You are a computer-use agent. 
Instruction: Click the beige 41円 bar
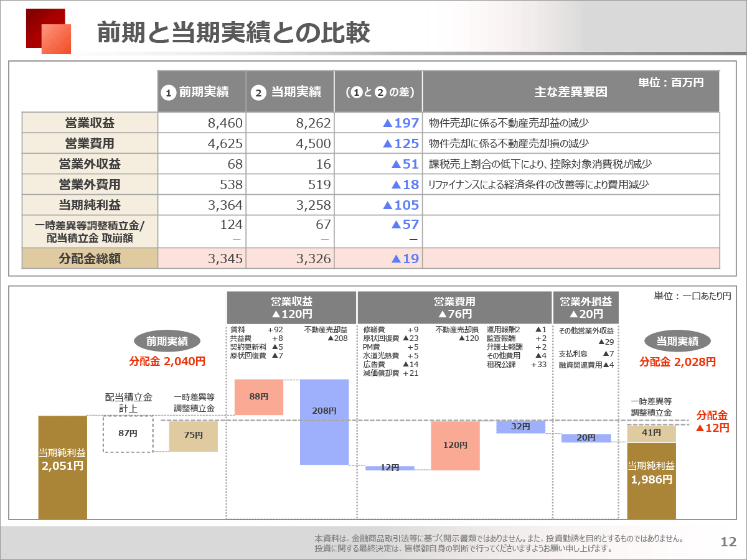(x=651, y=434)
